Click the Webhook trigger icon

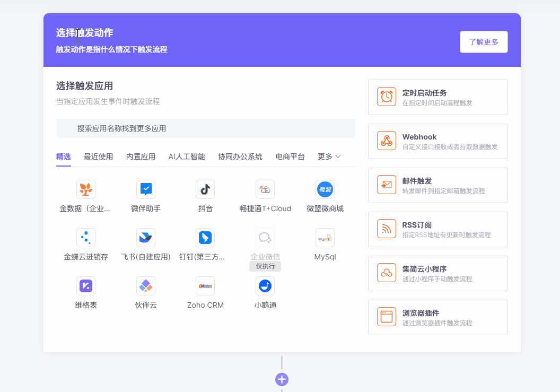pyautogui.click(x=387, y=141)
